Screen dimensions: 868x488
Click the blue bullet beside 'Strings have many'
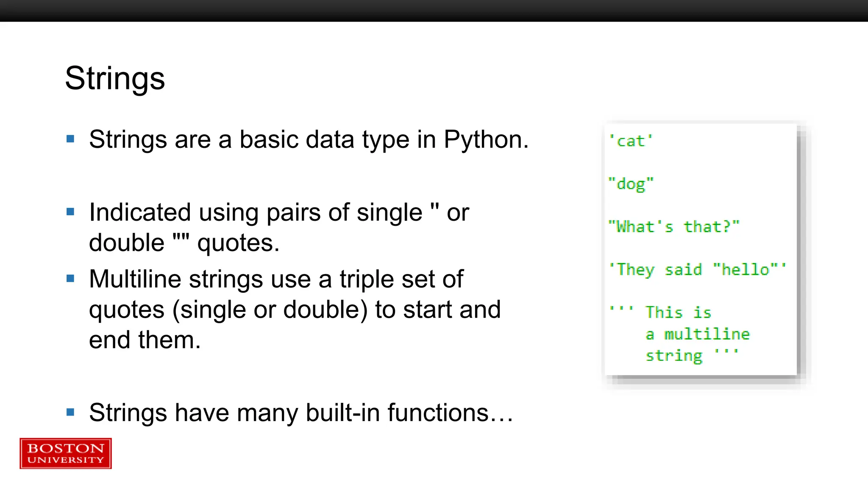pos(70,412)
